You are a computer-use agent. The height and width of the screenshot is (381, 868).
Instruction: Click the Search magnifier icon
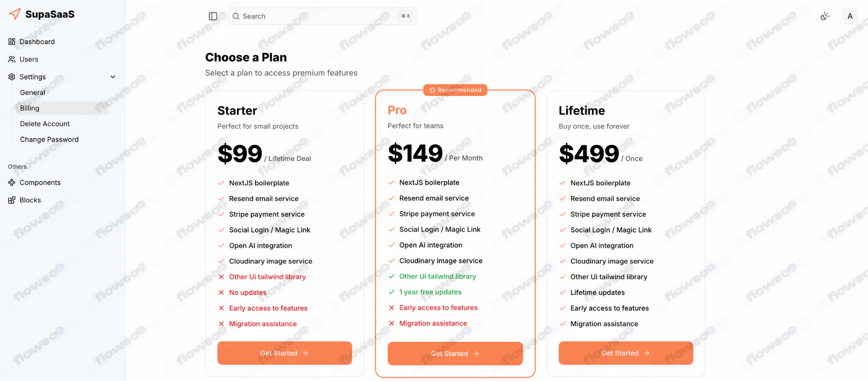(236, 16)
